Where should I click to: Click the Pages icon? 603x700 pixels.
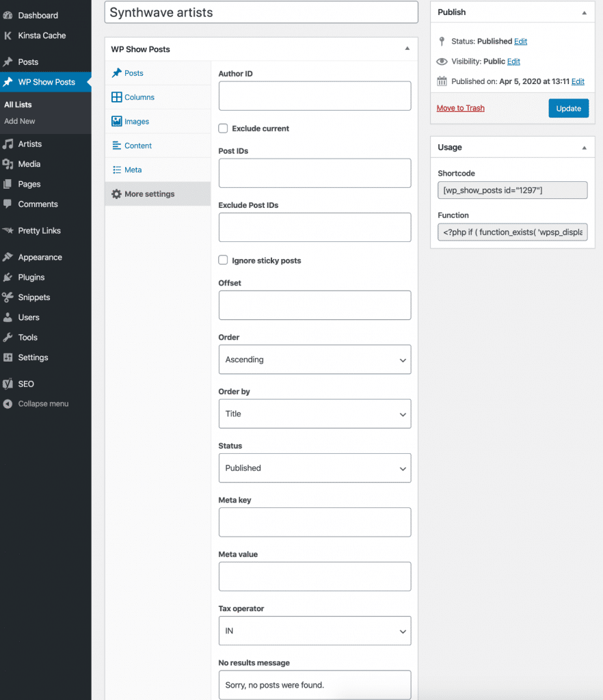(8, 184)
